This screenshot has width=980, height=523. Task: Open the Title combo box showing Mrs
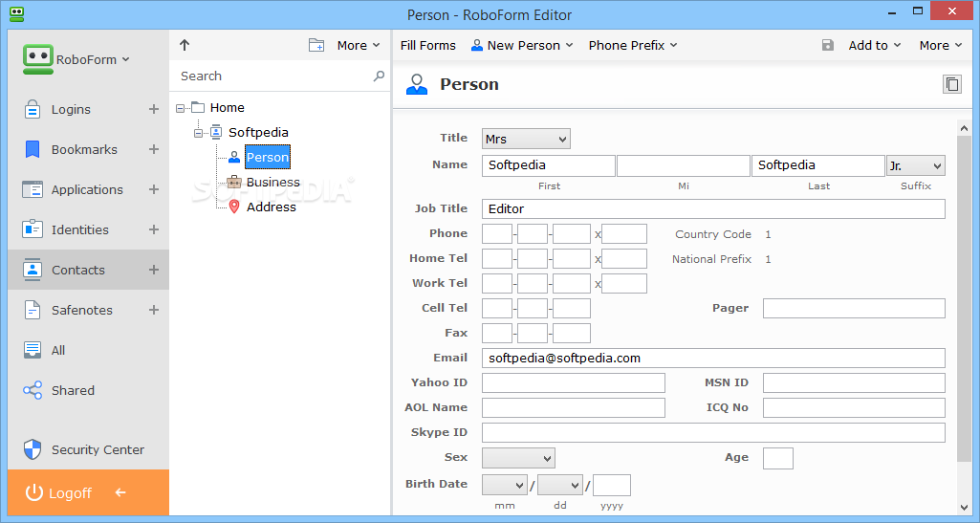click(x=526, y=139)
